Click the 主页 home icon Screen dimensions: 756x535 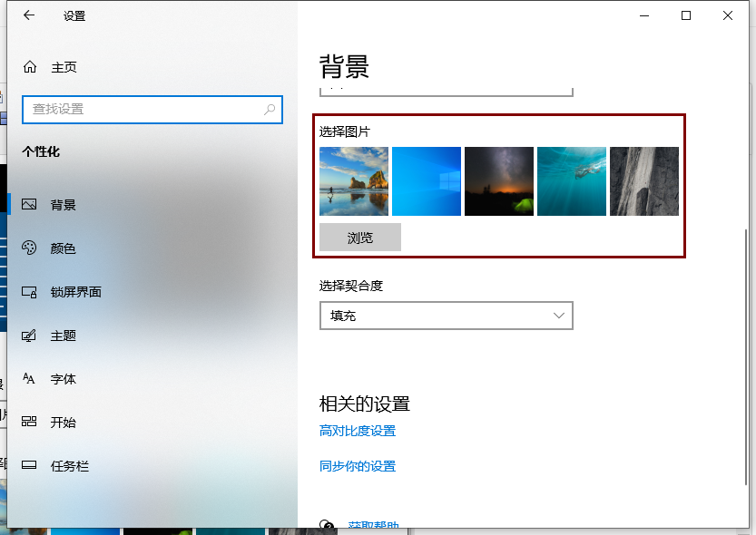(28, 65)
